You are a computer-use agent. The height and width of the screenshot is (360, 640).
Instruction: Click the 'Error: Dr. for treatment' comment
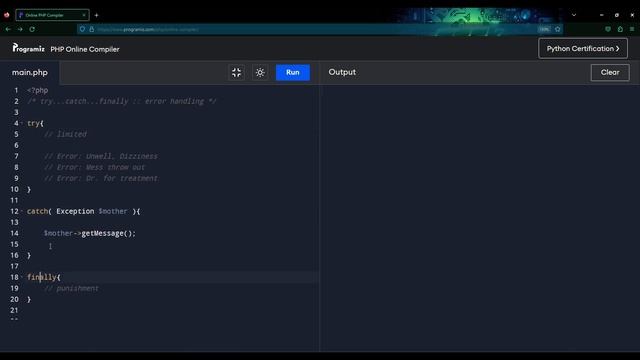[x=101, y=178]
